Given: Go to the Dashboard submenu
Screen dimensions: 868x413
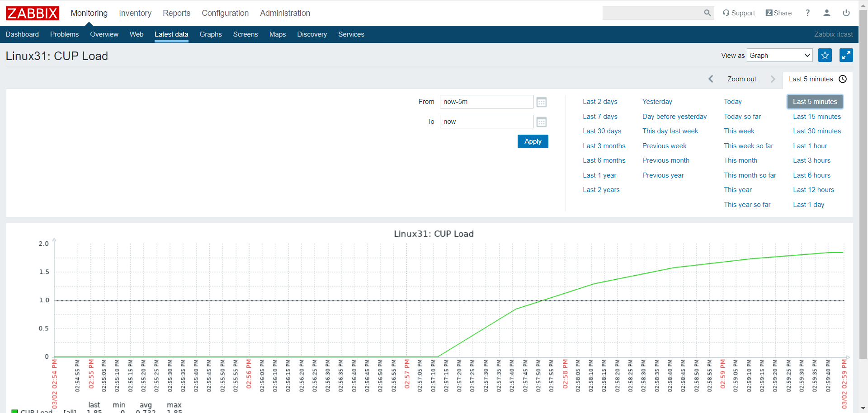Looking at the screenshot, I should point(22,34).
